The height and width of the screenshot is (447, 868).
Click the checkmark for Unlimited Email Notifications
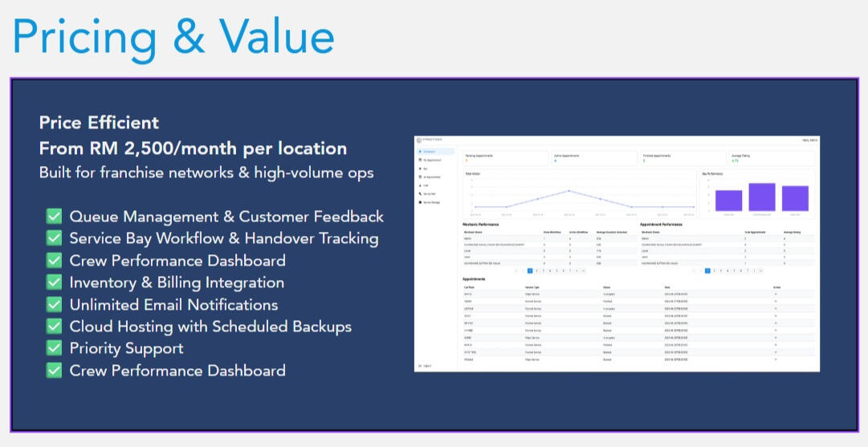click(x=55, y=304)
